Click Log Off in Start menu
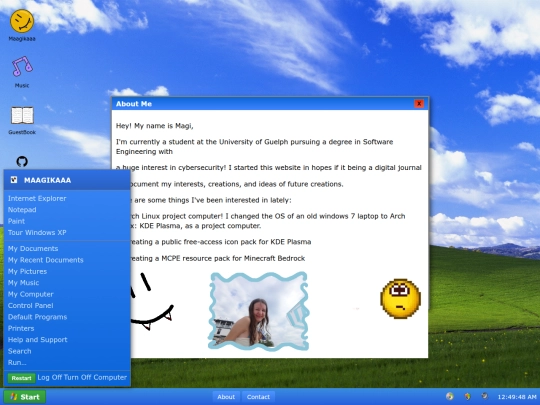Screen dimensions: 540x405 [50, 377]
